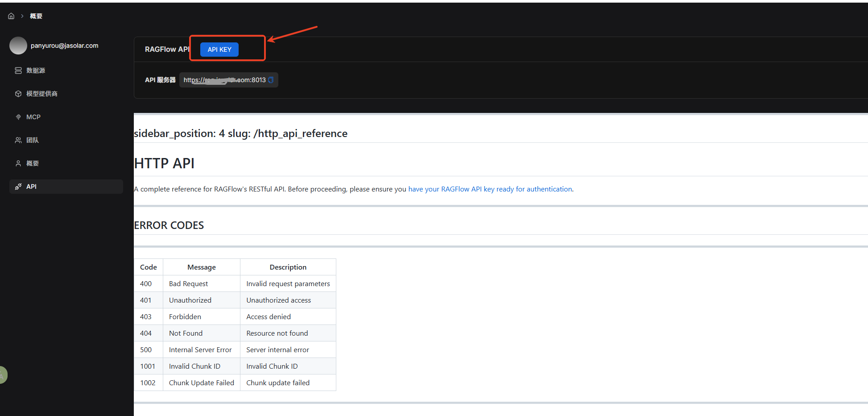Click the Unauthorized message cell
Screen dimensions: 868x416
tap(190, 300)
